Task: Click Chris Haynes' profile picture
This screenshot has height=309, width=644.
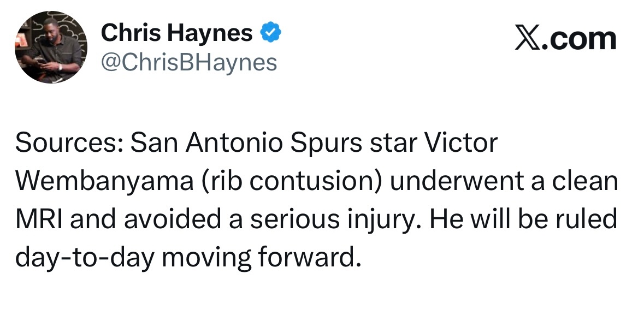Action: pos(51,47)
